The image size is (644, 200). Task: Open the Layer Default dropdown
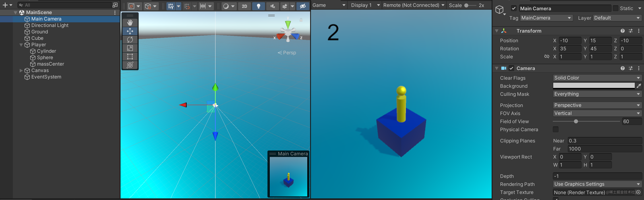coord(617,18)
